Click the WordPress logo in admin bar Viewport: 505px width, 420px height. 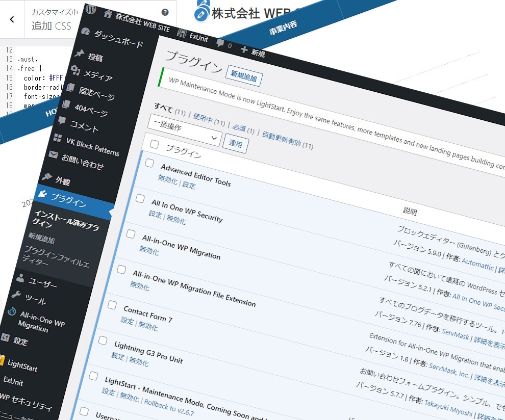91,10
